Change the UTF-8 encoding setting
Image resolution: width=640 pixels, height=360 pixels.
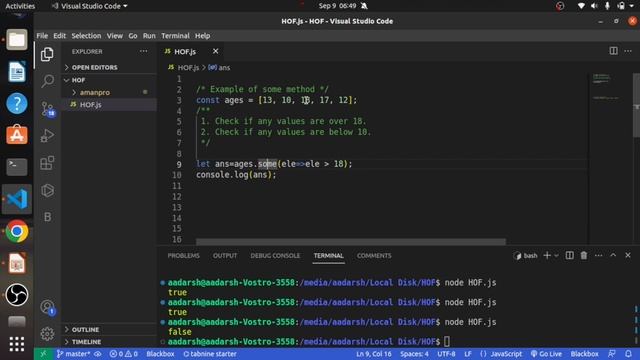(x=446, y=354)
